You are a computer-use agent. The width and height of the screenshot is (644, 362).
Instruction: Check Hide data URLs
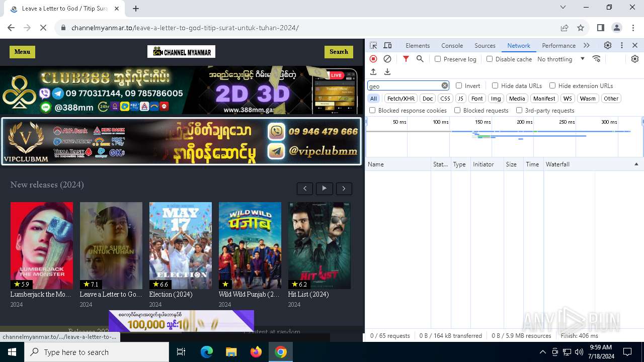tap(495, 85)
